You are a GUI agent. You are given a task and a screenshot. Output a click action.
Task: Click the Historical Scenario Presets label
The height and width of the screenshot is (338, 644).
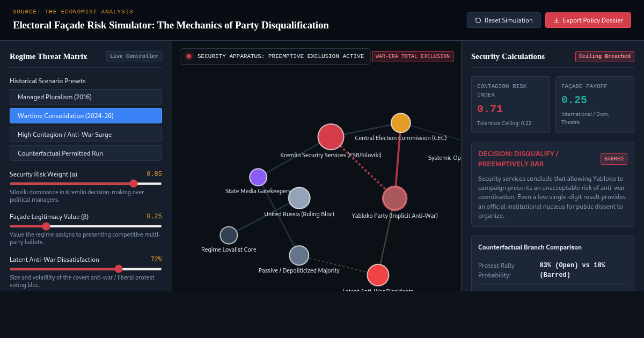point(48,81)
